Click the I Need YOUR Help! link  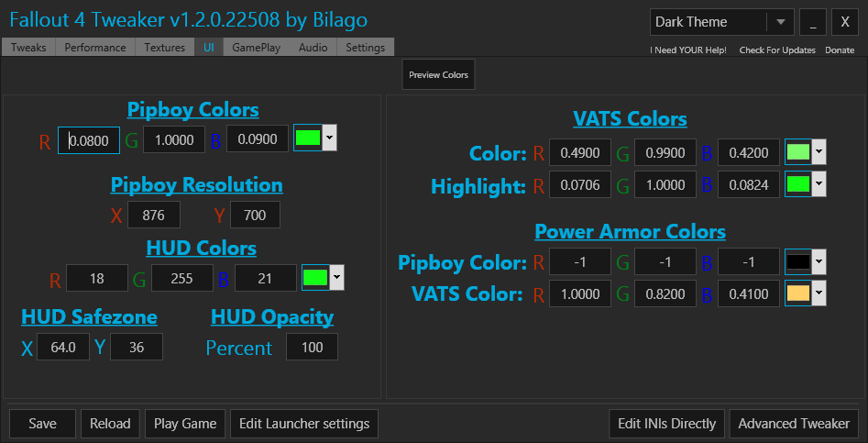click(x=688, y=50)
